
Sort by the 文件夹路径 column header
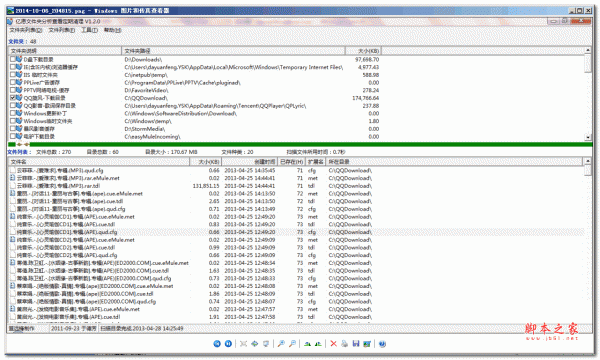233,51
